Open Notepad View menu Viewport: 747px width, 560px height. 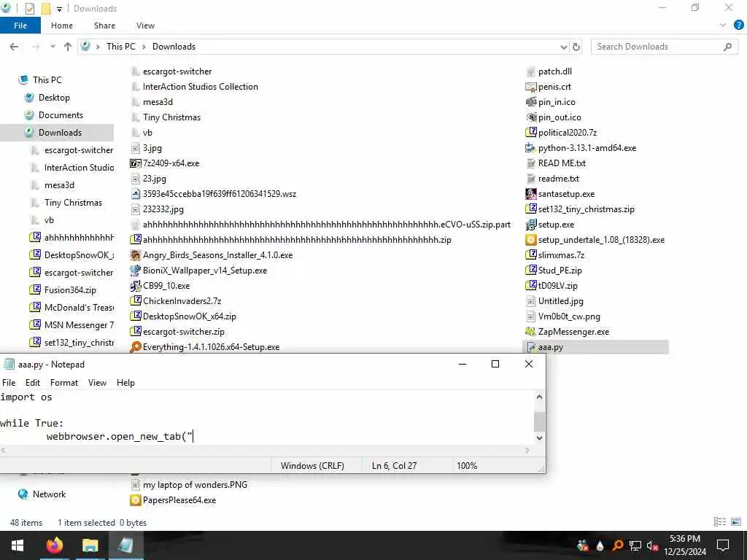coord(97,383)
